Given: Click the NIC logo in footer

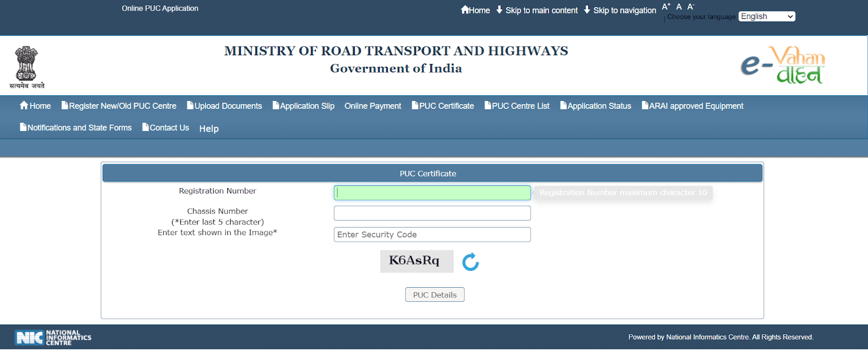Looking at the screenshot, I should pos(53,338).
